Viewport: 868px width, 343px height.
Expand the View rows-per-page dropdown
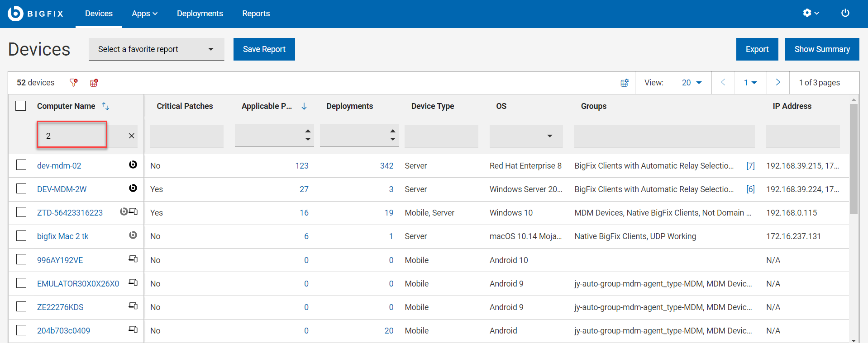pos(691,83)
